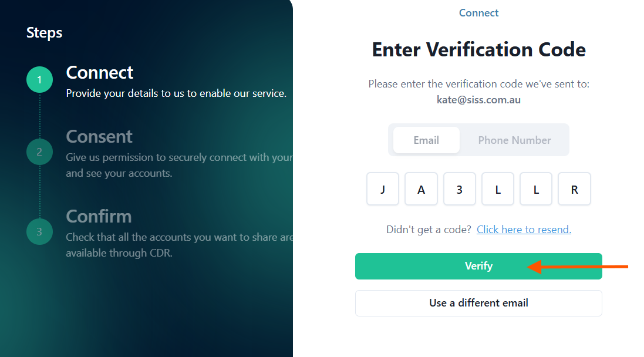Switch to the Email tab
The height and width of the screenshot is (357, 644).
tap(426, 140)
